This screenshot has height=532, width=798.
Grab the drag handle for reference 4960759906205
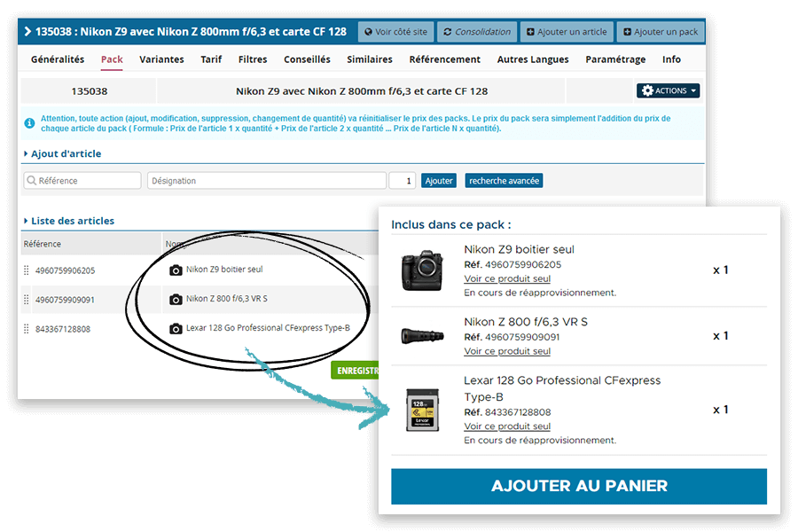(x=27, y=270)
